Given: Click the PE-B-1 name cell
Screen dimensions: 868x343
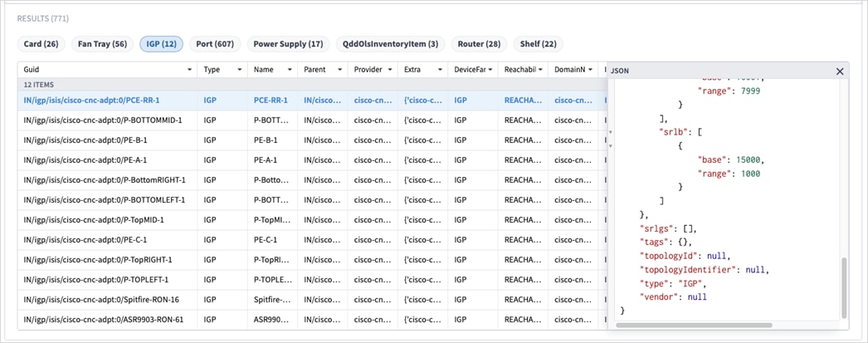Looking at the screenshot, I should (x=272, y=140).
